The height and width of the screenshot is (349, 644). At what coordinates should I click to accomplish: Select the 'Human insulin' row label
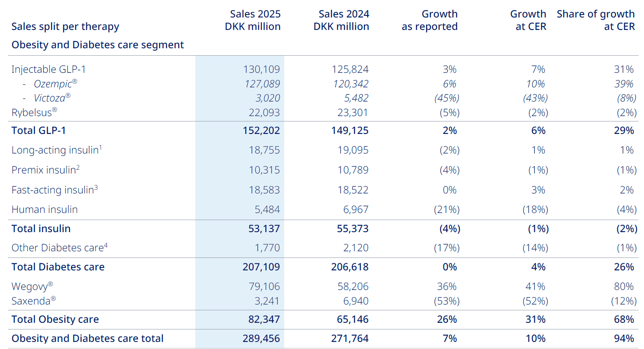(44, 210)
